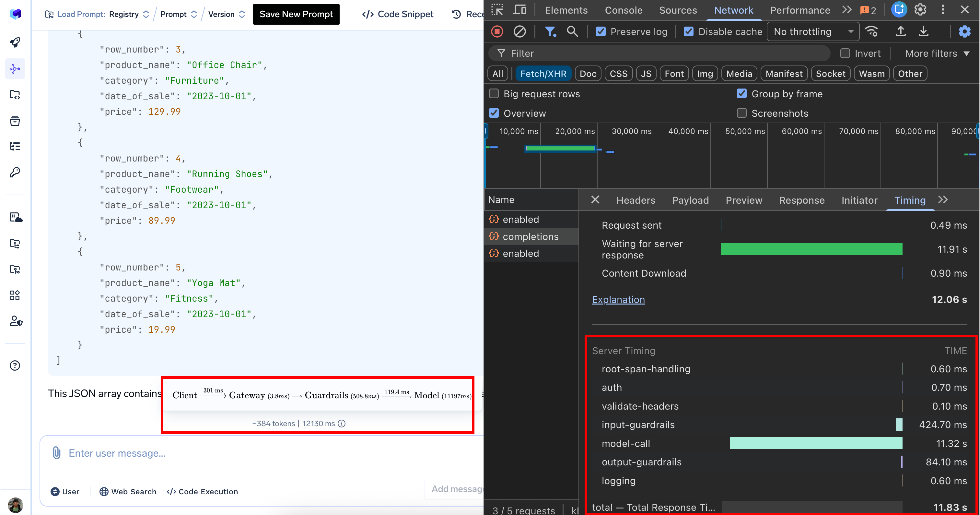
Task: Enable the Screenshots checkbox
Action: point(741,113)
